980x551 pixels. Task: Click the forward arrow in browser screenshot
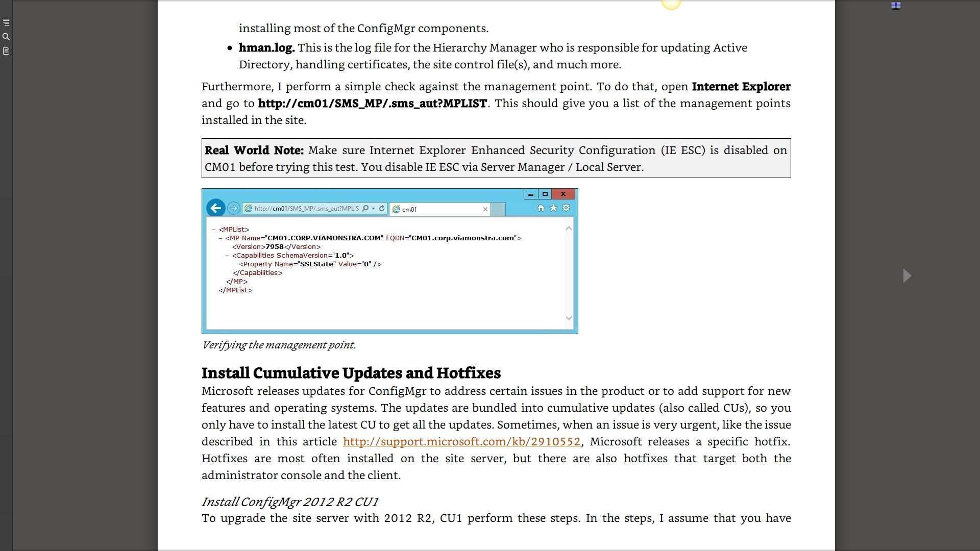click(234, 208)
